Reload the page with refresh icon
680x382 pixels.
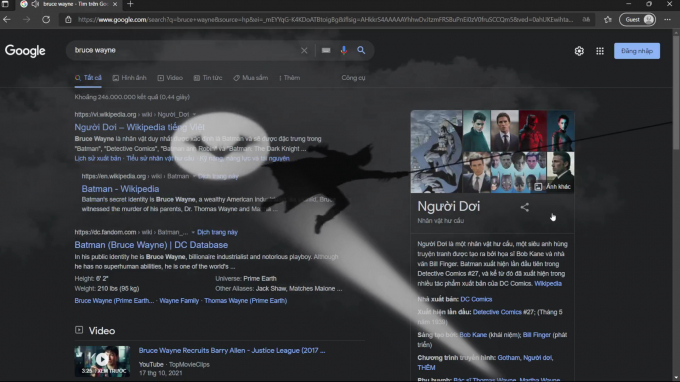pyautogui.click(x=46, y=20)
